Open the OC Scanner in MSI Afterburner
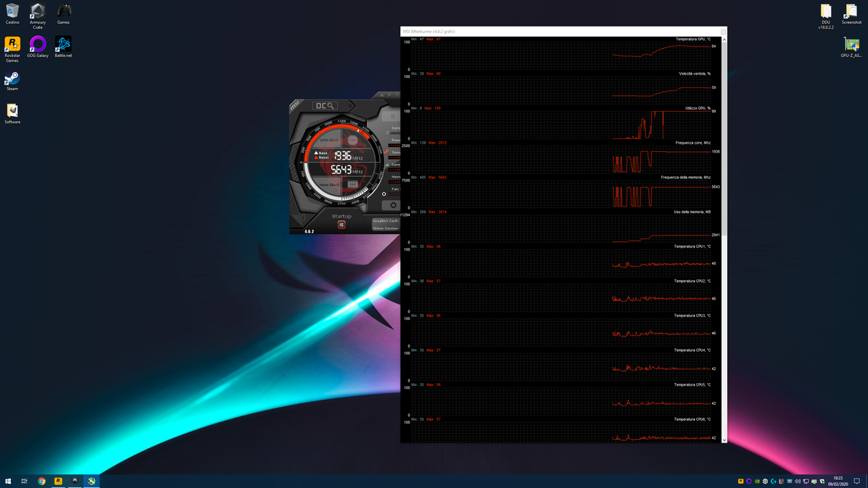 point(325,106)
